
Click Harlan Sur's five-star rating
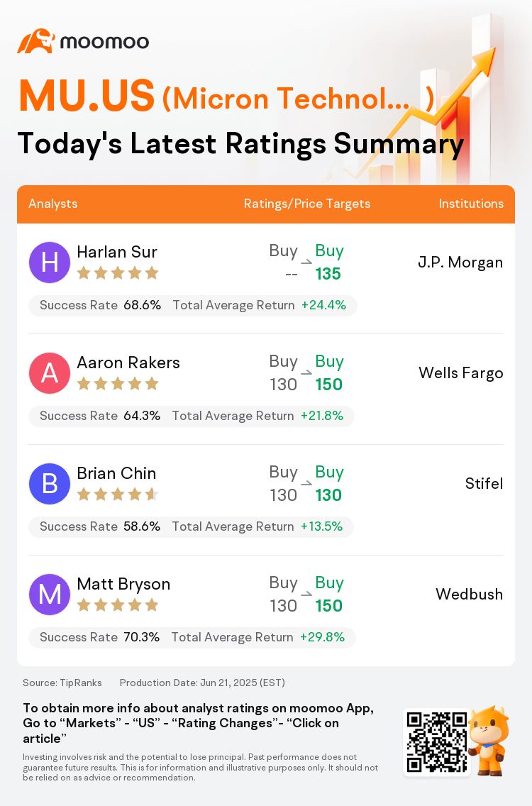pos(117,273)
